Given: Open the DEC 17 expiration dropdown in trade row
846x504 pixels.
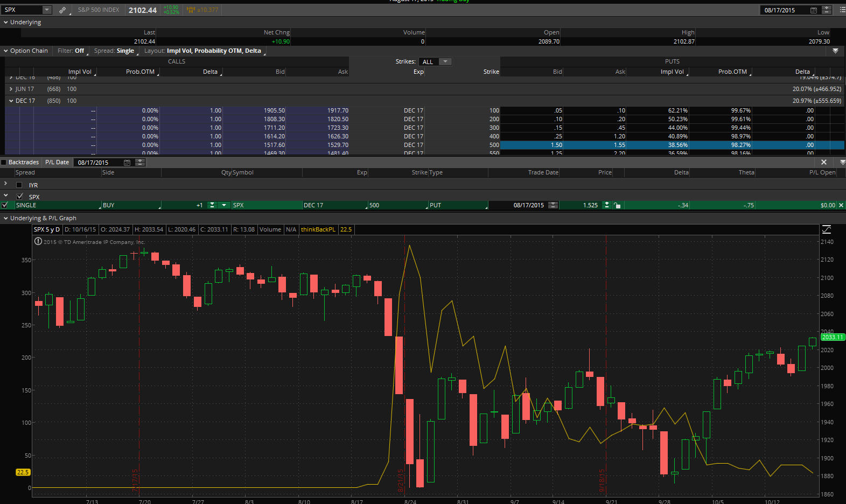Looking at the screenshot, I should (x=334, y=205).
